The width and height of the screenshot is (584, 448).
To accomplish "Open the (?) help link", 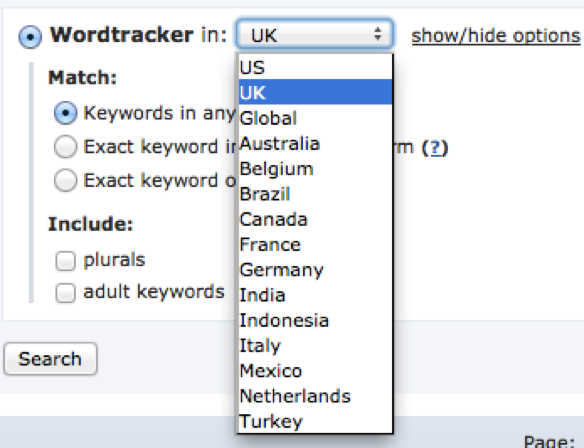I will (x=435, y=148).
